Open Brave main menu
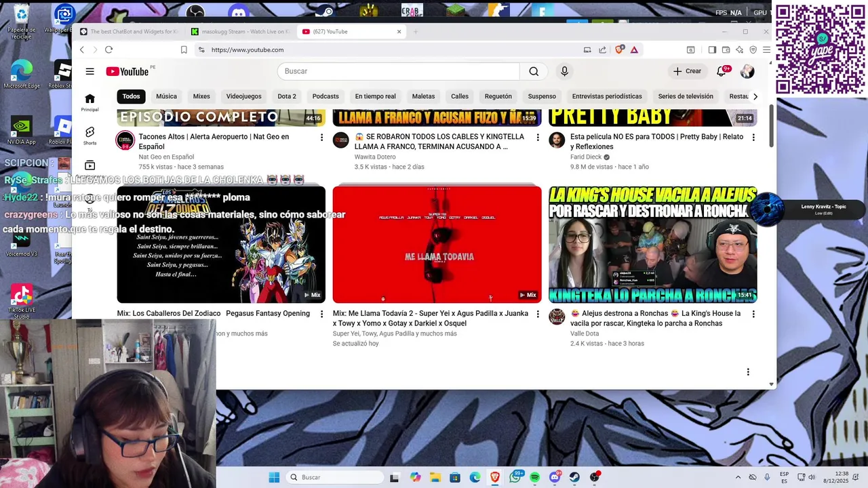The height and width of the screenshot is (488, 868). click(x=766, y=49)
